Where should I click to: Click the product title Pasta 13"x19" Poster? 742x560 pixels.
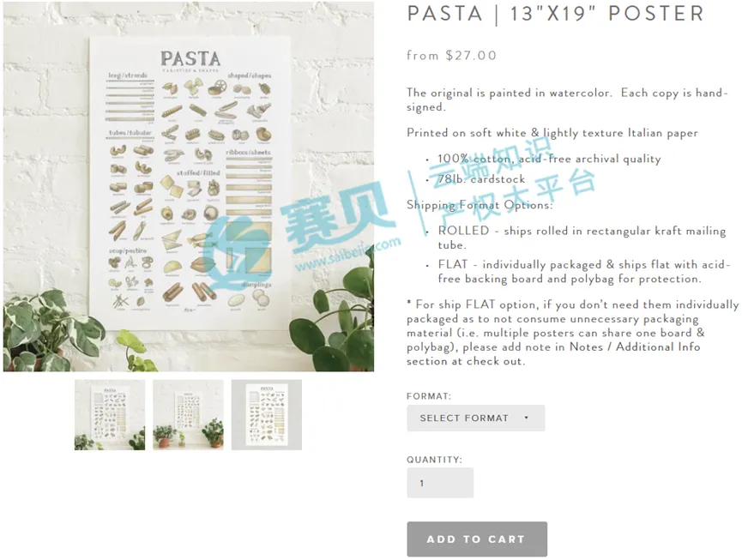[556, 13]
